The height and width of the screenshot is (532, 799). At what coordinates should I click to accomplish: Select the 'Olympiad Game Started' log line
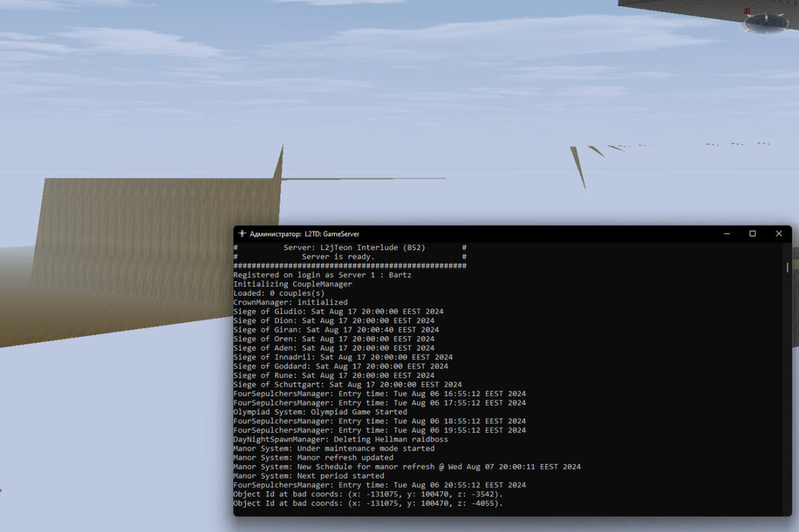click(320, 412)
